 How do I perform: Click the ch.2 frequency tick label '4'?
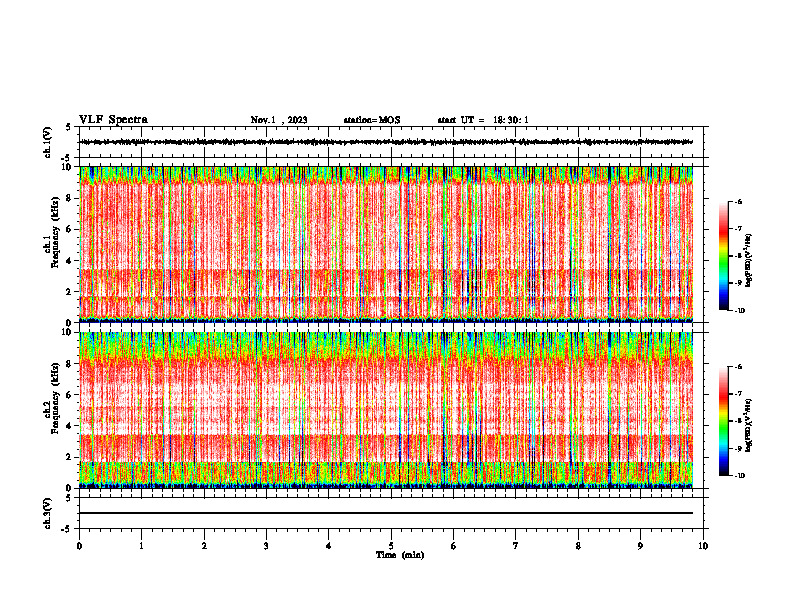point(69,426)
